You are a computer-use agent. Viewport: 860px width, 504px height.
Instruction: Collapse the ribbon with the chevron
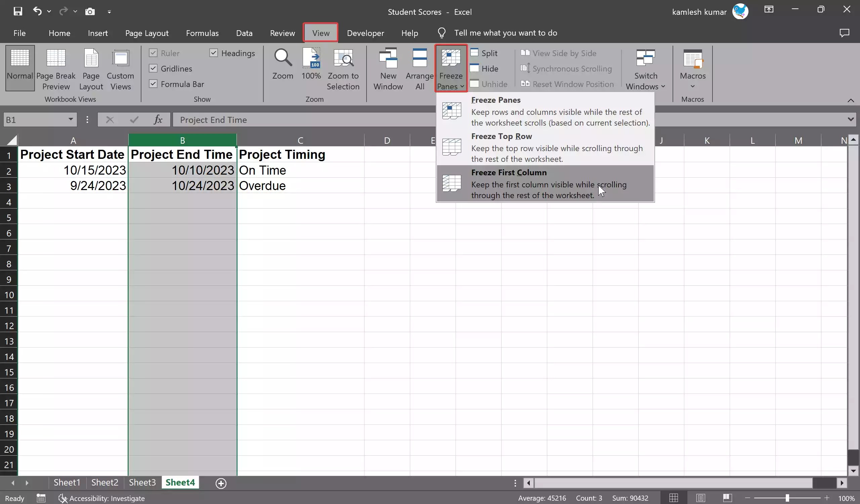(x=851, y=100)
